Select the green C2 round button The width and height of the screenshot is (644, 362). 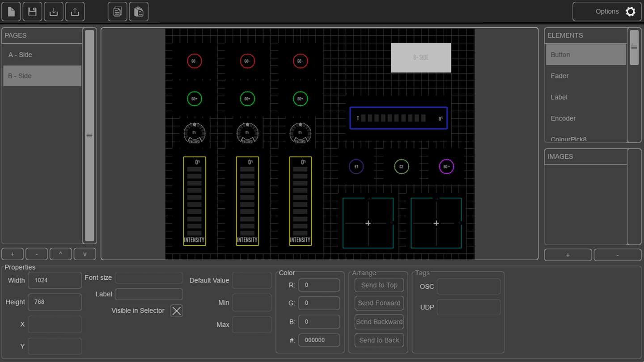402,167
